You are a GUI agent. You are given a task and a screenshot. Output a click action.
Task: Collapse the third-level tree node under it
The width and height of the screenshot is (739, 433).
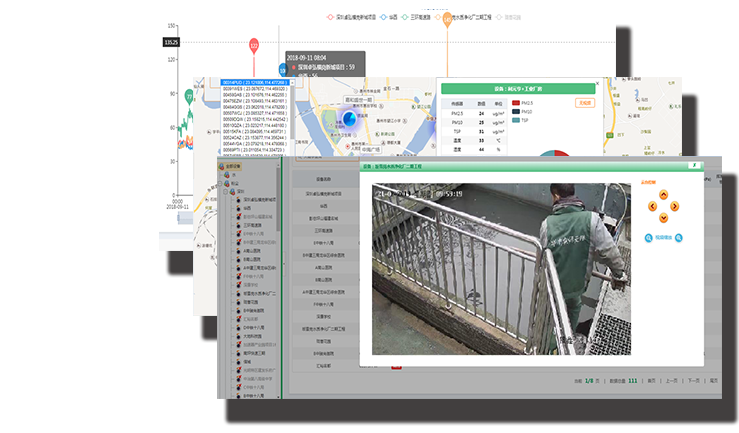[x=226, y=192]
